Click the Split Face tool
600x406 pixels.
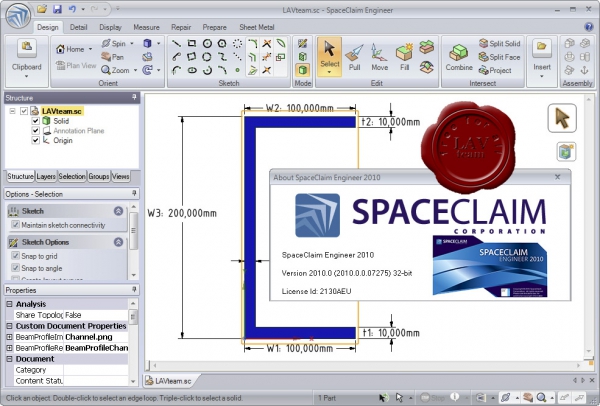tap(500, 57)
